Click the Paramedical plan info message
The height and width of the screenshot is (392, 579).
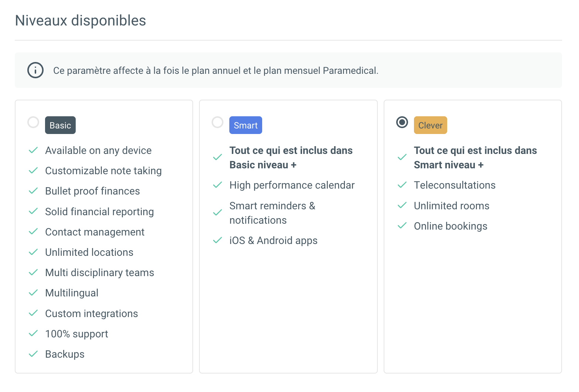216,71
